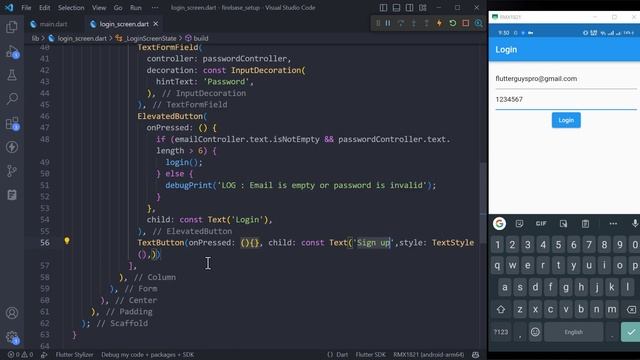Stop the debug session
This screenshot has height=360, width=640.
[465, 23]
